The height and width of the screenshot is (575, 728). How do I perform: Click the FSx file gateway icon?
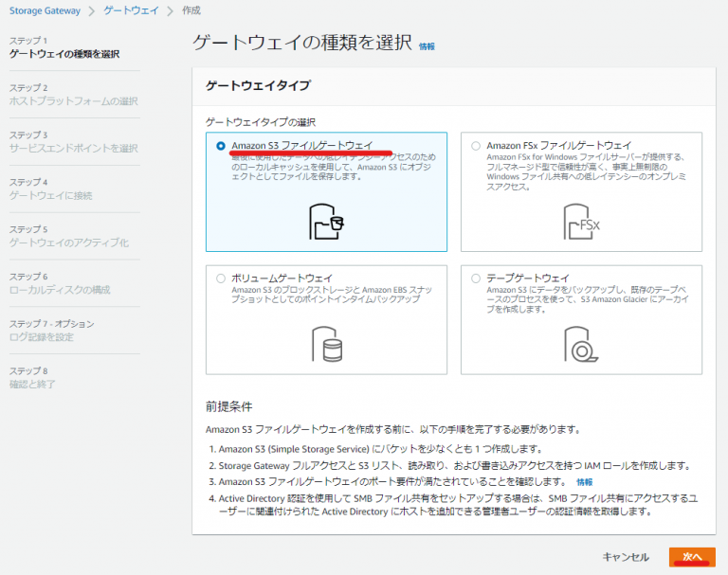(x=581, y=222)
